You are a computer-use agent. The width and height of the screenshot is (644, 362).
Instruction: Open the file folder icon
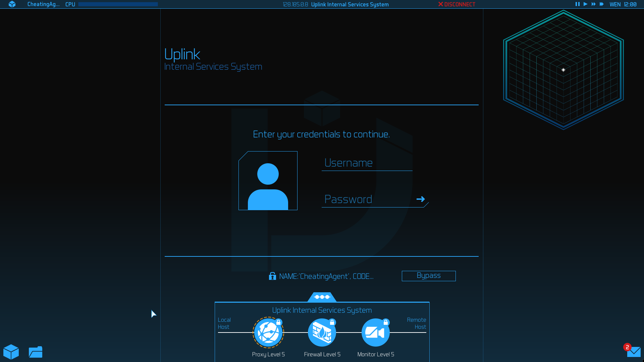coord(36,352)
